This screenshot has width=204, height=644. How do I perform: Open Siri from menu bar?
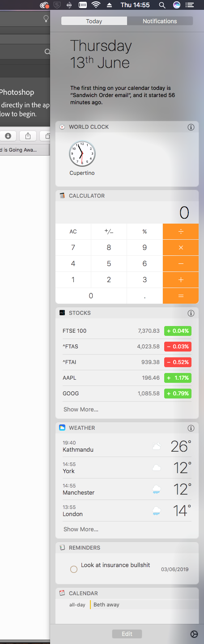pyautogui.click(x=176, y=5)
